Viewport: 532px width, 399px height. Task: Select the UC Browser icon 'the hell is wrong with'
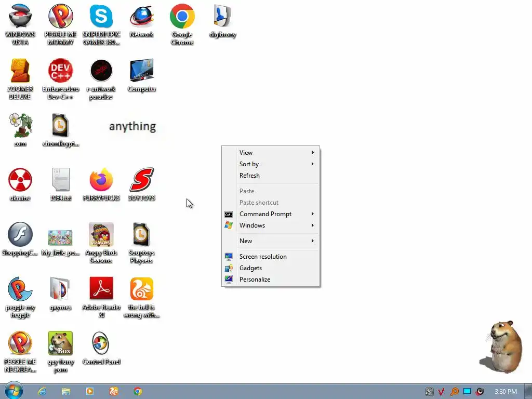(x=141, y=298)
